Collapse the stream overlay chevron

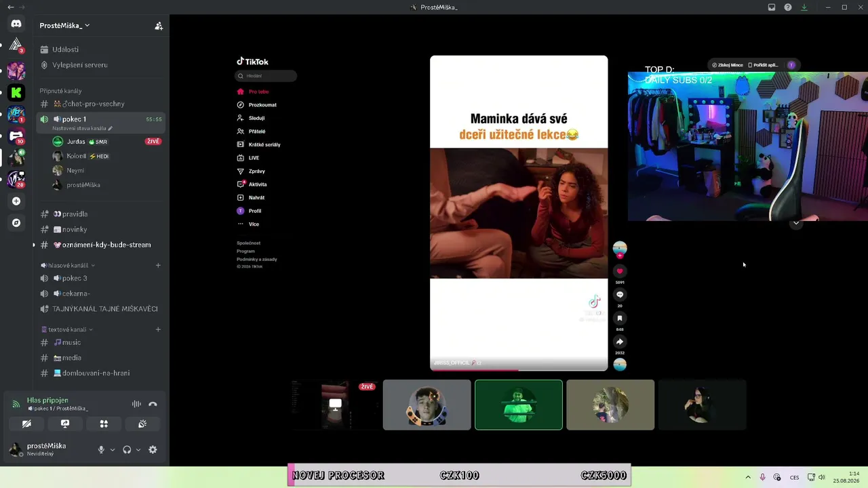click(796, 223)
